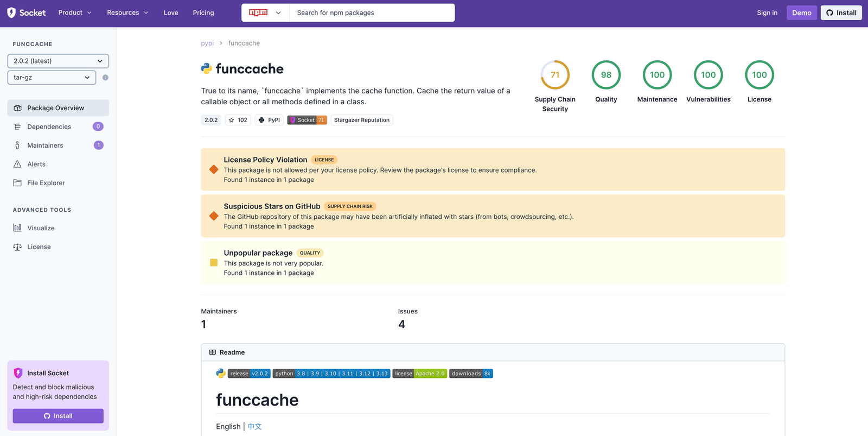This screenshot has height=436, width=868.
Task: Click the Maintainers count badge 1
Action: point(99,145)
